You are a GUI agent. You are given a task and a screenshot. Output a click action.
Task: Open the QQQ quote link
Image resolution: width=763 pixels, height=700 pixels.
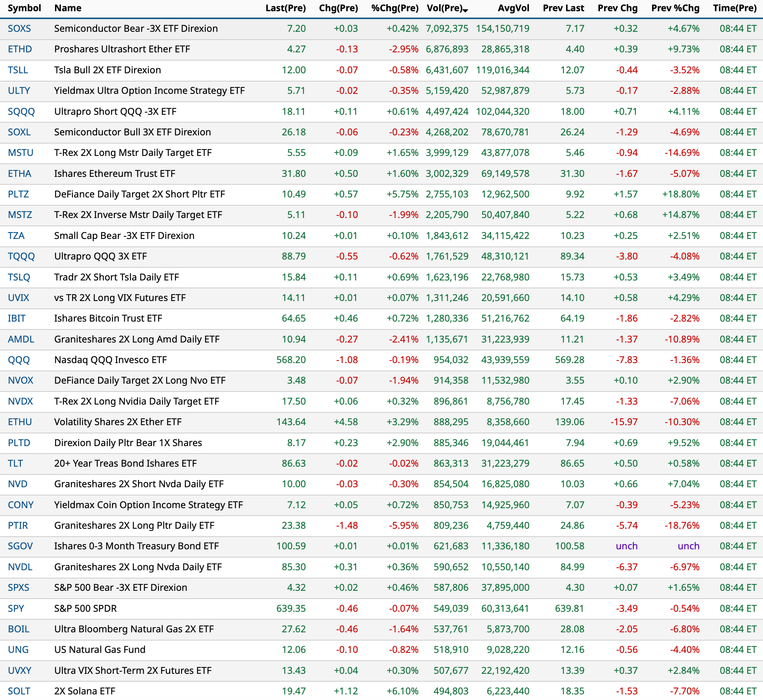click(19, 360)
